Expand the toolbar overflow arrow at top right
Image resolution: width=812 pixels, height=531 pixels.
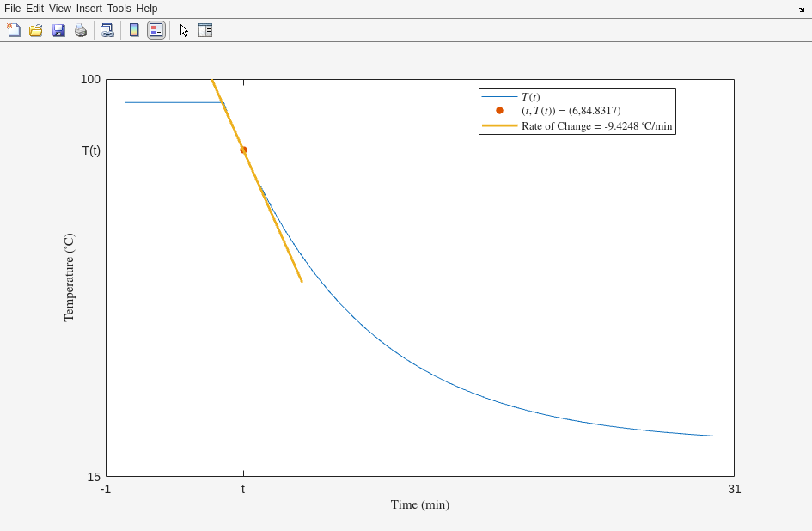pos(801,9)
